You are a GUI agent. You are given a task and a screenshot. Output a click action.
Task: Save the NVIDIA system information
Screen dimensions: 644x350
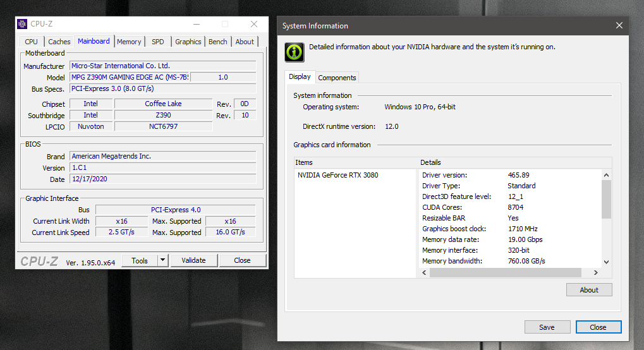pyautogui.click(x=547, y=327)
